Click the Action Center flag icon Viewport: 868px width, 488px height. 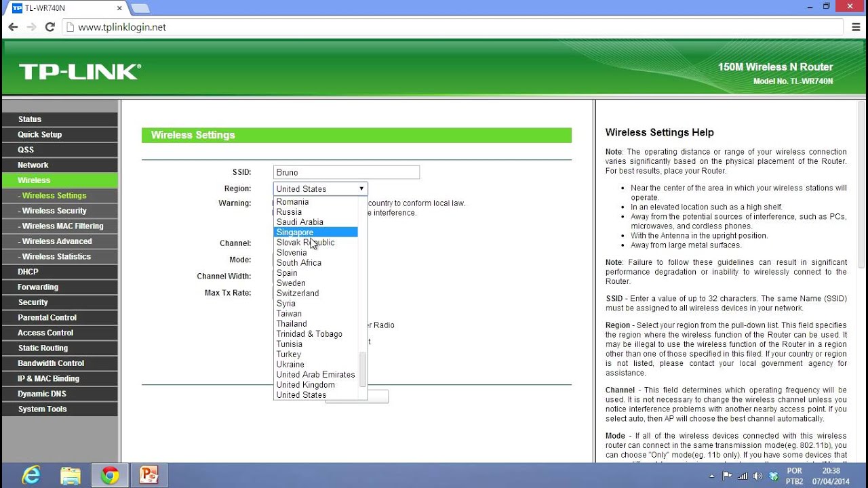727,476
